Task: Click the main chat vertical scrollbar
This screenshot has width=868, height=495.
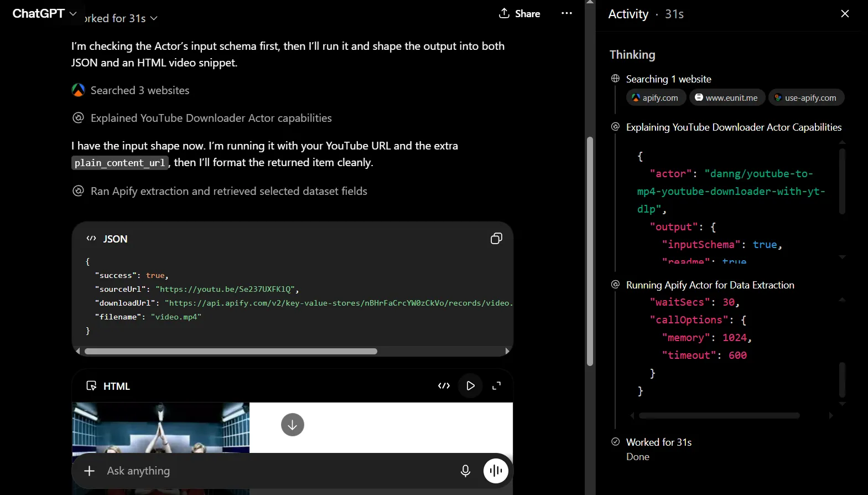Action: pos(590,251)
